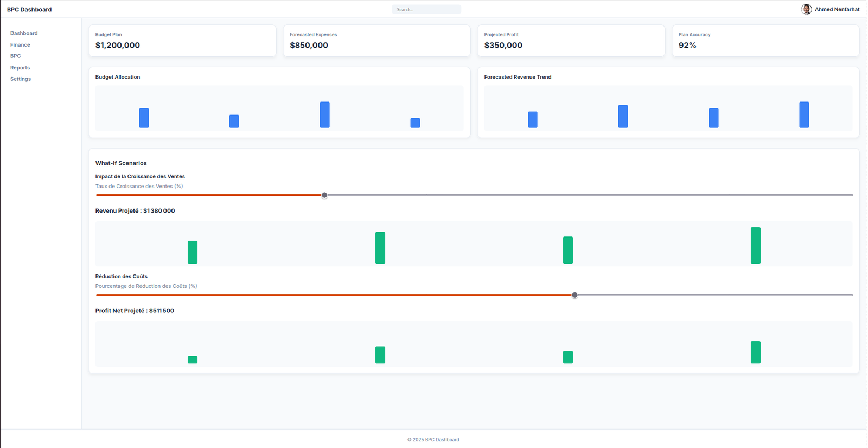868x448 pixels.
Task: Click the tallest bar in Budget Allocation
Action: click(324, 114)
